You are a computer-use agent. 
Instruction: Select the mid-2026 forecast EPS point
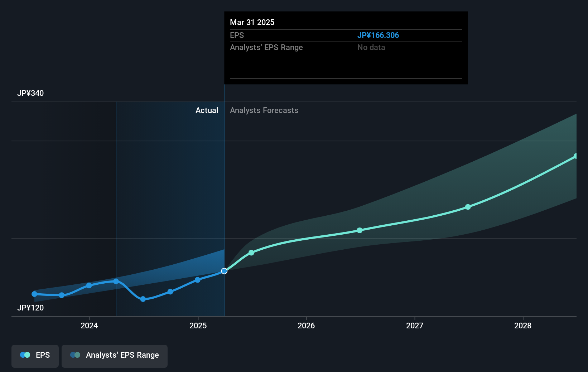[360, 230]
